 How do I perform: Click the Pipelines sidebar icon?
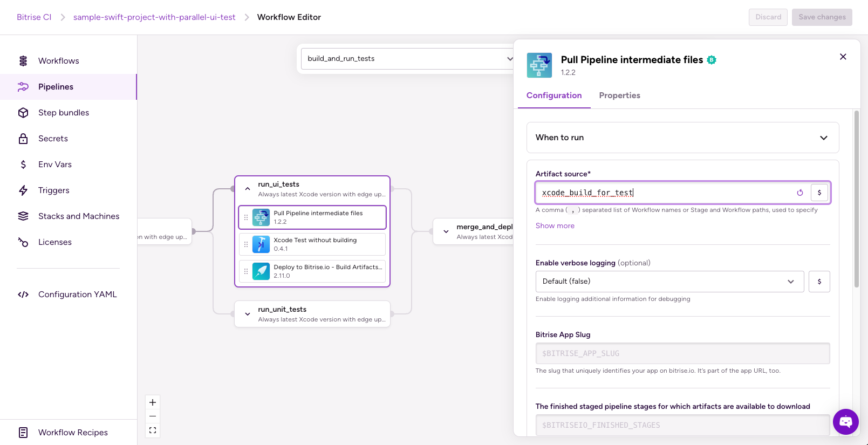(23, 87)
